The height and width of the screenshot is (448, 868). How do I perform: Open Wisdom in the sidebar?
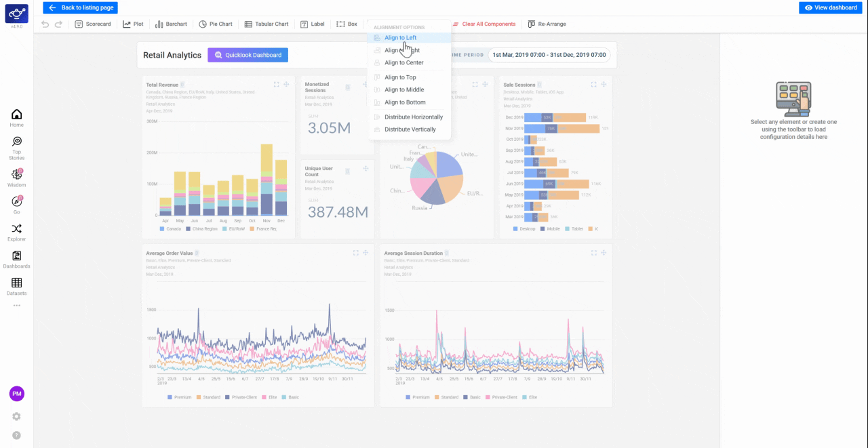16,178
